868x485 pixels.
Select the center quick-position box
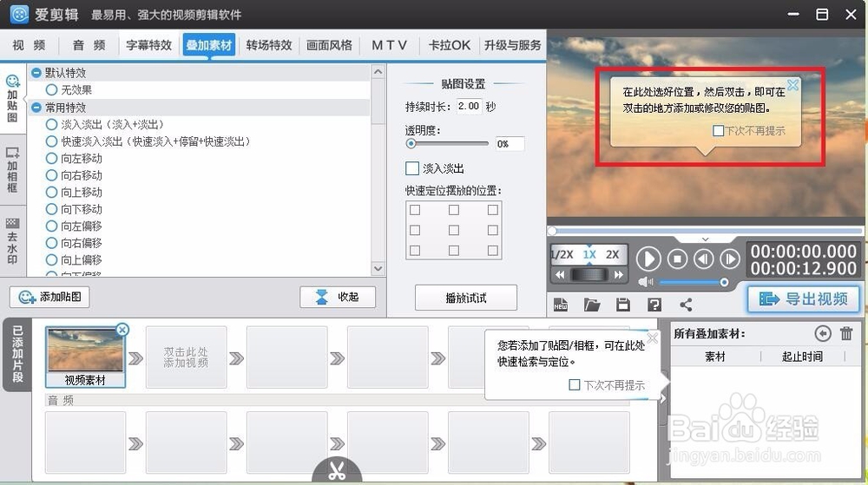[x=454, y=230]
